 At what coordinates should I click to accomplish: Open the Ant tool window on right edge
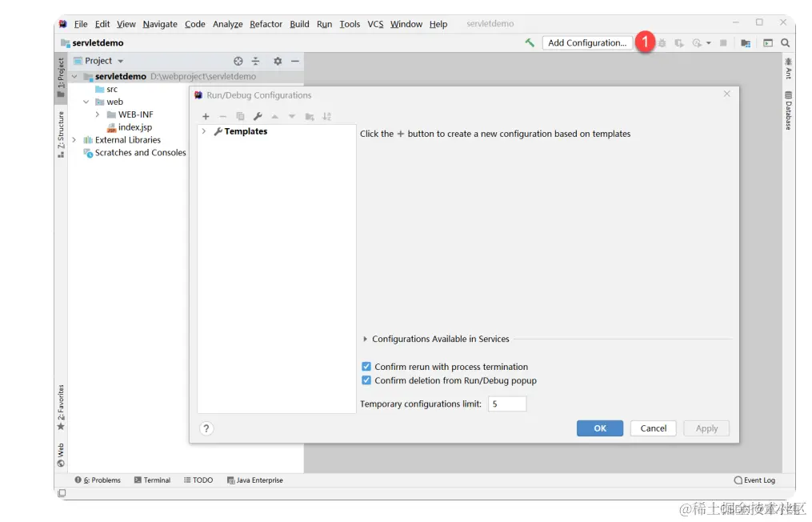(788, 68)
